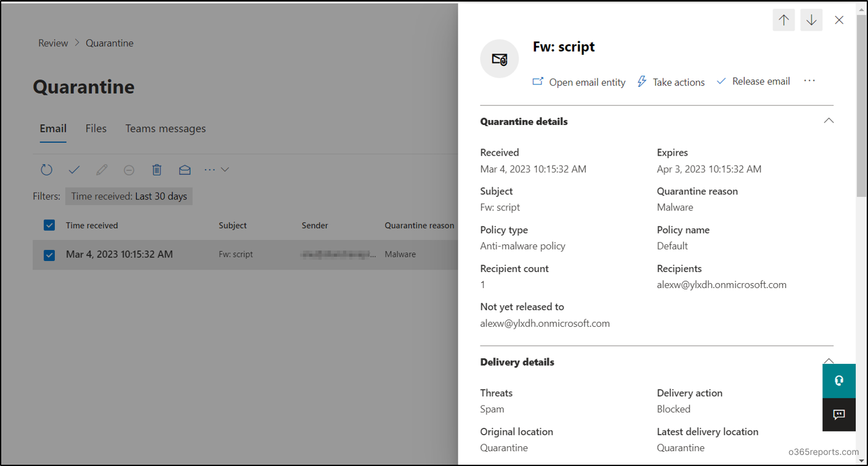Open the toolbar chevron dropdown
868x466 pixels.
(225, 169)
